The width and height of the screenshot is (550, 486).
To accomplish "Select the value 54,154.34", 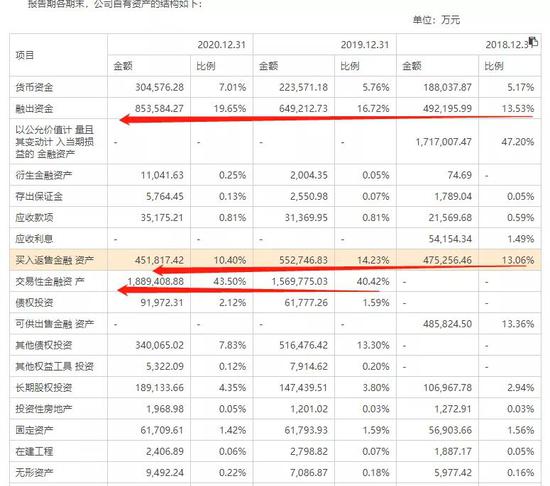I will pyautogui.click(x=450, y=239).
